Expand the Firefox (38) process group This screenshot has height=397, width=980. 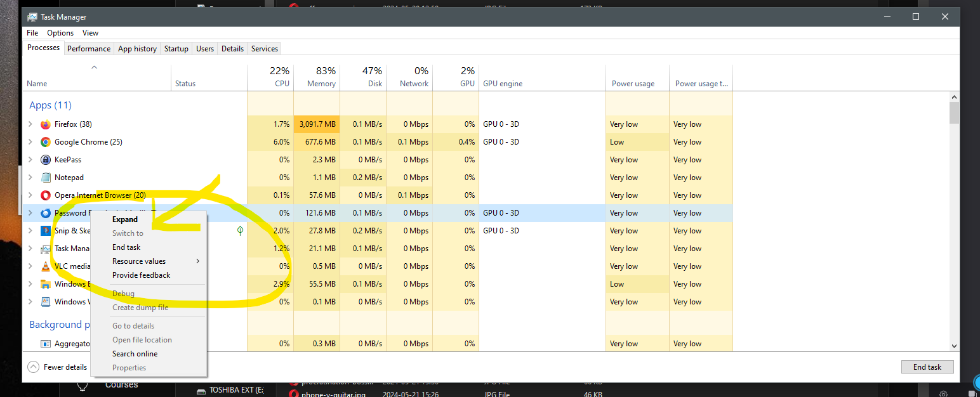[30, 124]
